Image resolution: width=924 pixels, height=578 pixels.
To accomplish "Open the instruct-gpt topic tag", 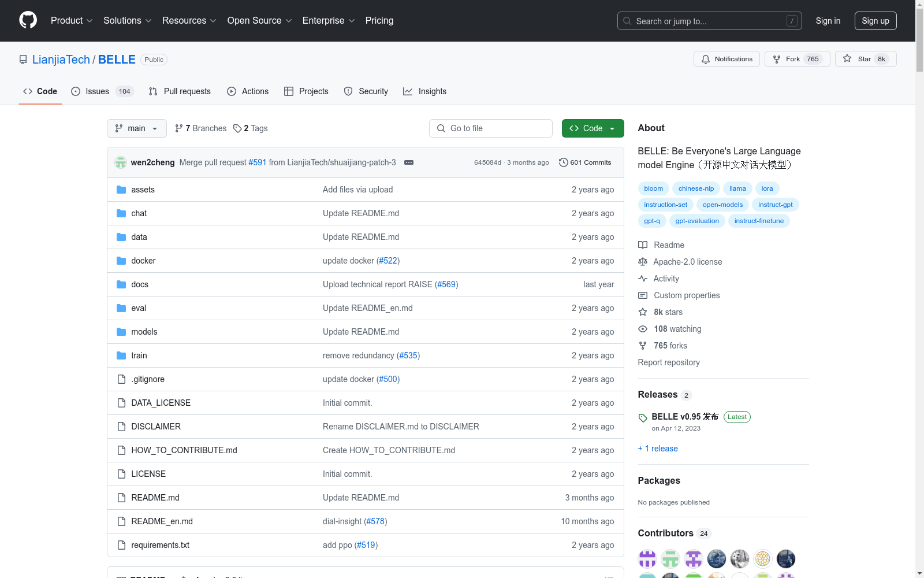I will (775, 205).
